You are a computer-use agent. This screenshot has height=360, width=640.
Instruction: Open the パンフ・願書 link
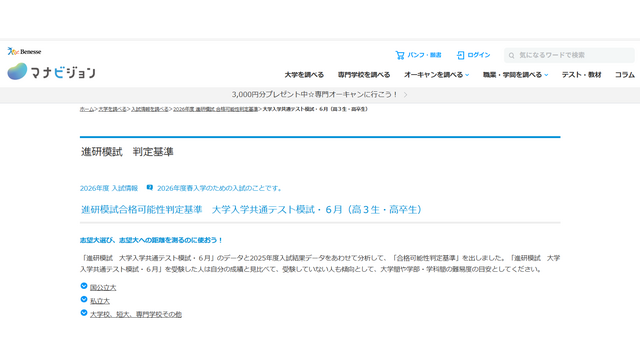424,55
